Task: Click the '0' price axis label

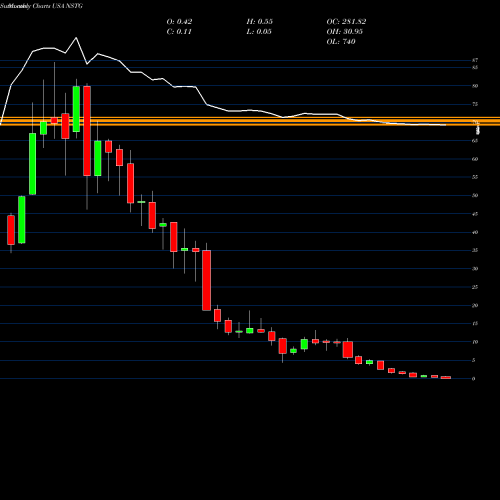Action: tap(473, 379)
